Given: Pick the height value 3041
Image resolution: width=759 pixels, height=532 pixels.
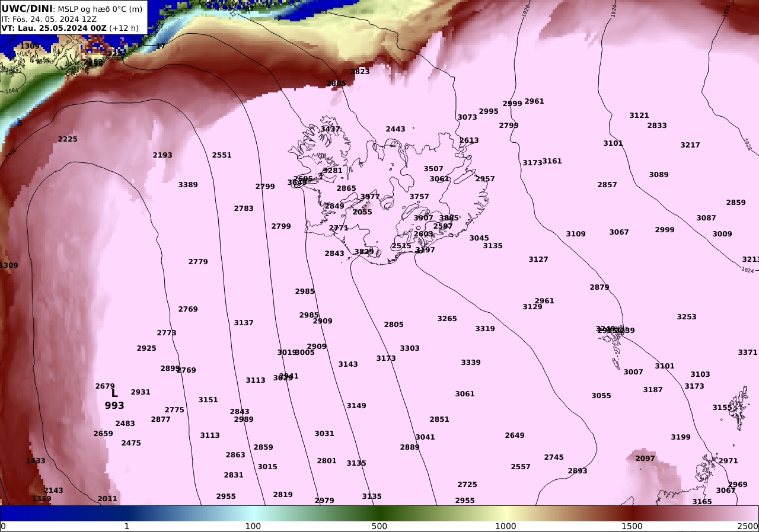Looking at the screenshot, I should [x=425, y=437].
